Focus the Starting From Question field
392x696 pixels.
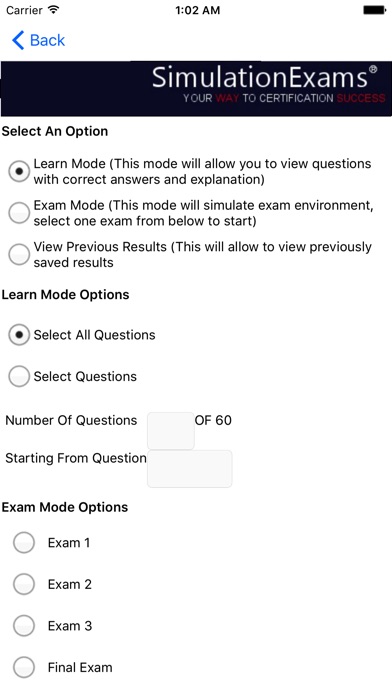tap(190, 469)
